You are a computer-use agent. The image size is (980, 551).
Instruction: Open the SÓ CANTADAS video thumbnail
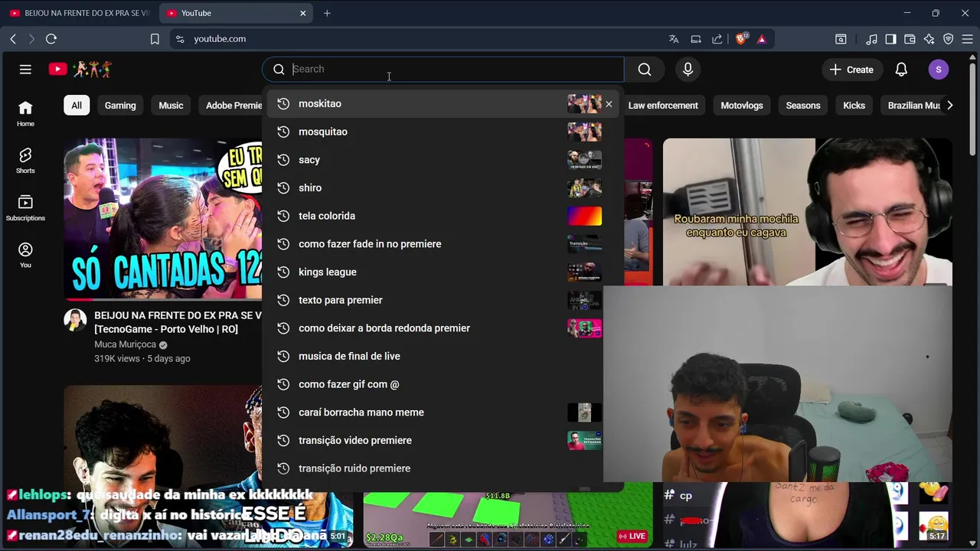tap(162, 219)
